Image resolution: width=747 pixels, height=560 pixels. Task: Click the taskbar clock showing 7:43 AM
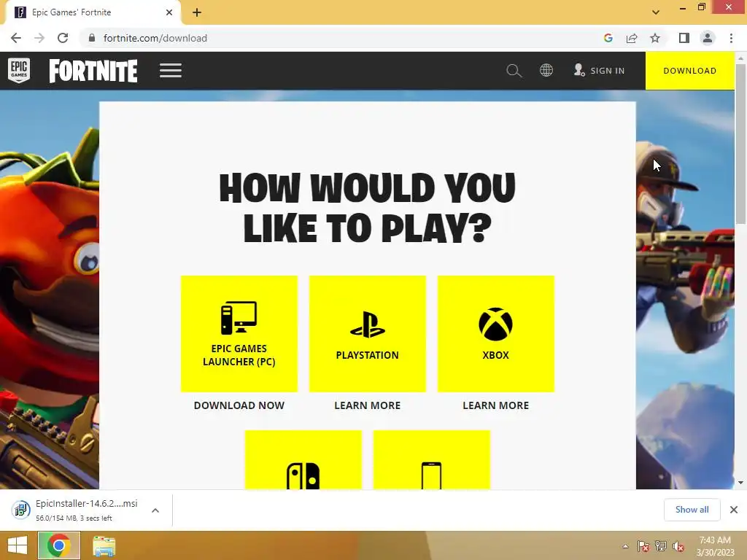coord(715,546)
